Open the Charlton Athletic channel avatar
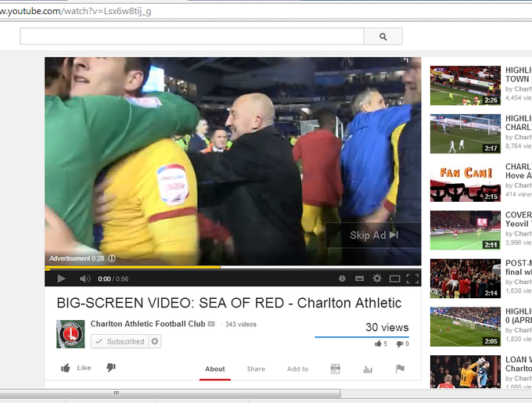This screenshot has height=403, width=532. coord(70,334)
